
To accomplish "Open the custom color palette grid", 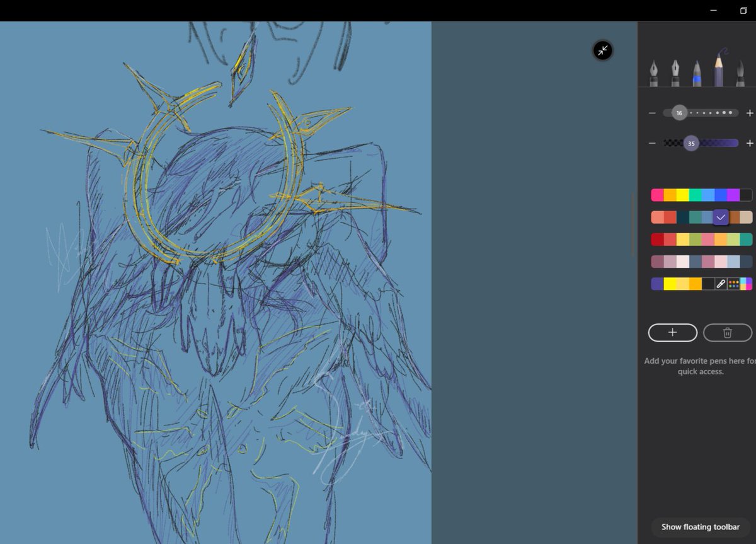I will pos(735,284).
